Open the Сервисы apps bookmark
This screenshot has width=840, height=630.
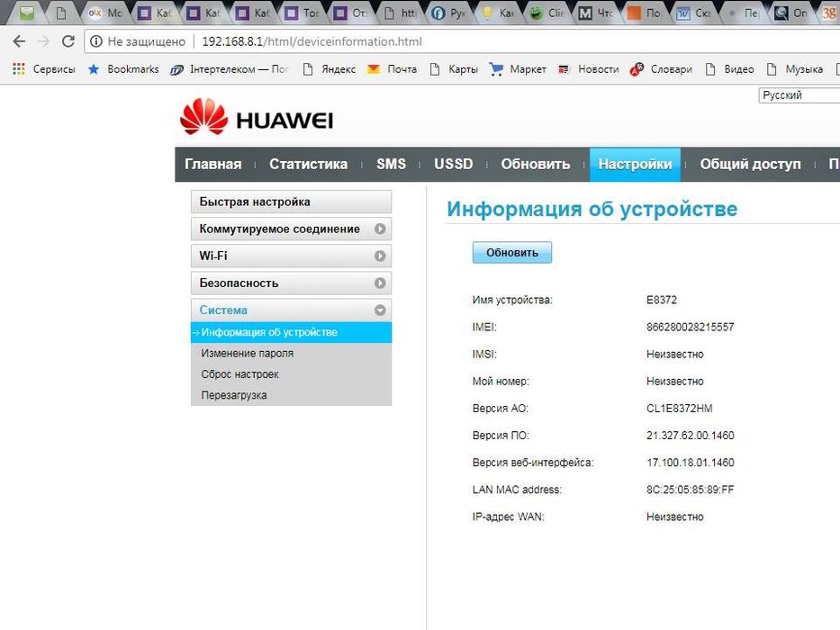pyautogui.click(x=44, y=69)
